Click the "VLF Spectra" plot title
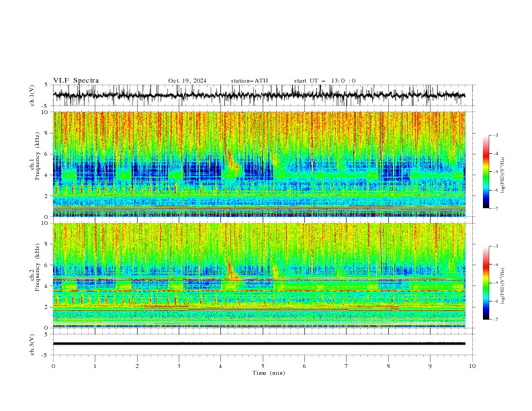Image resolution: width=532 pixels, height=411 pixels. [76, 81]
